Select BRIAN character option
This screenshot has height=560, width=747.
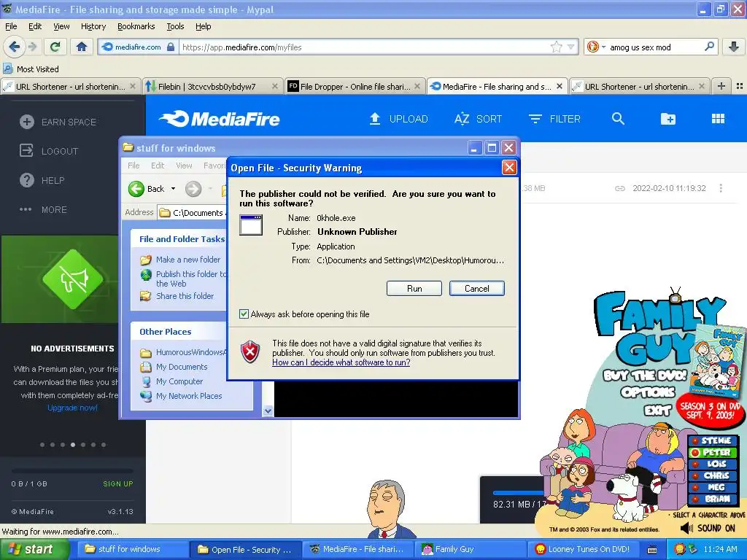point(712,499)
